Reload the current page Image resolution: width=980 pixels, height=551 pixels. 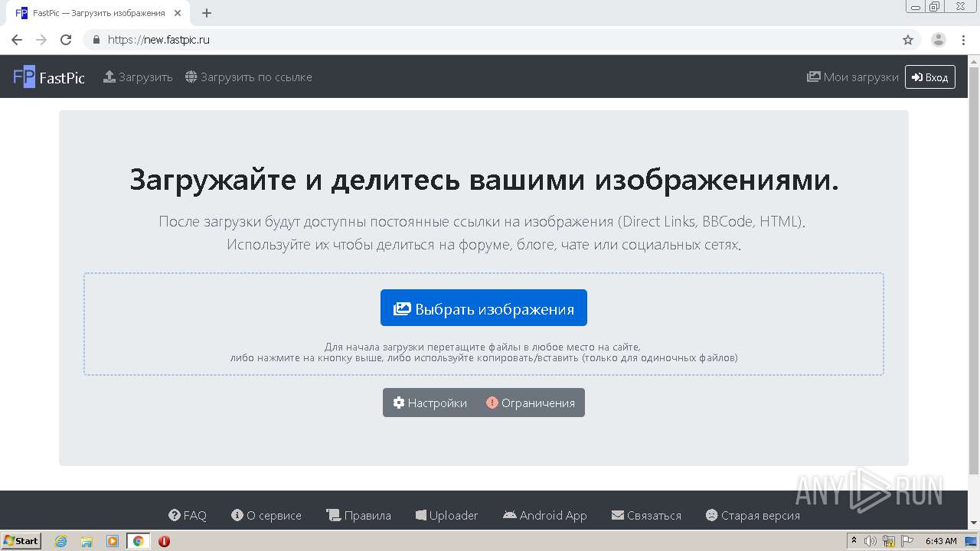[x=66, y=40]
